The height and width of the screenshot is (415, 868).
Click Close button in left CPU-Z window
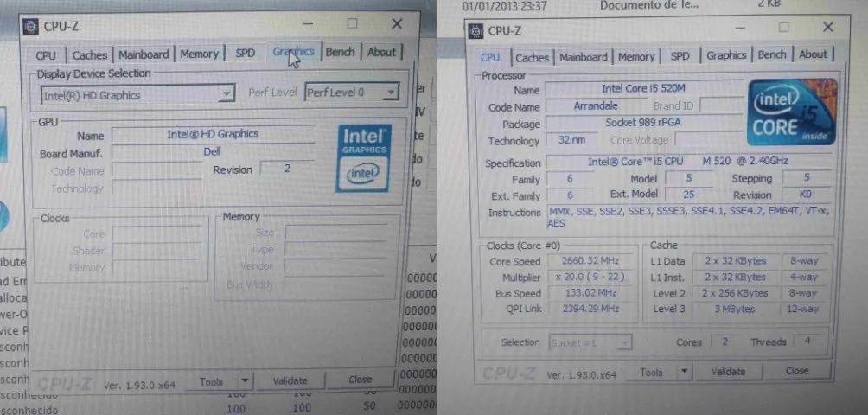(x=361, y=380)
